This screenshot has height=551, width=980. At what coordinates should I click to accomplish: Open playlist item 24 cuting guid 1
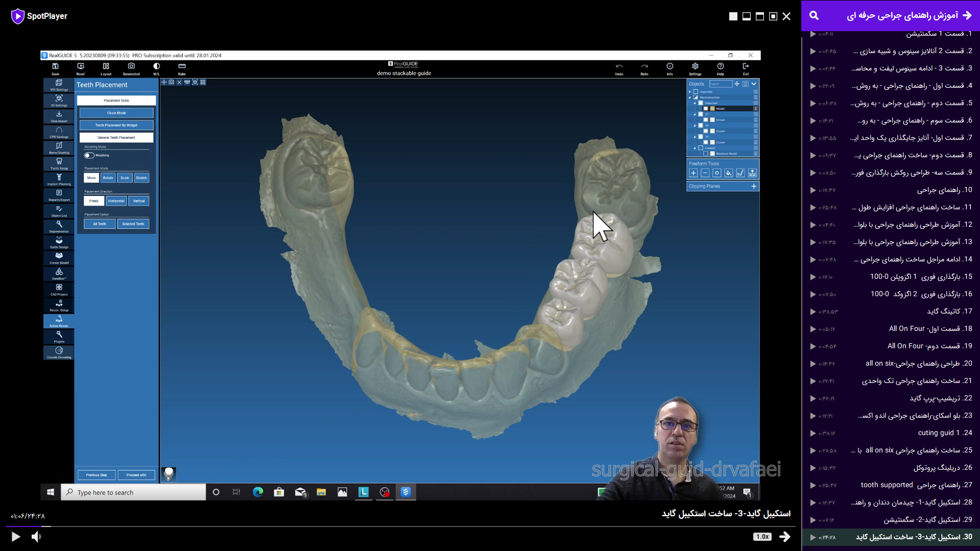coord(891,433)
